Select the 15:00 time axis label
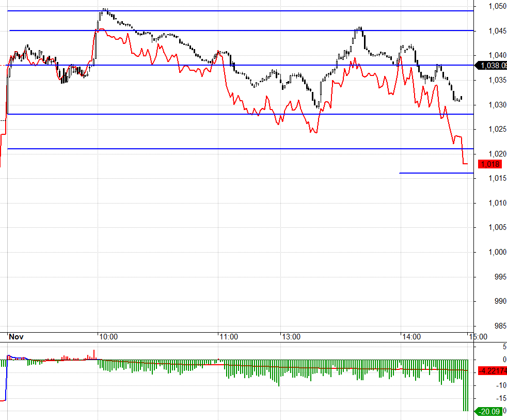507x420 pixels. pyautogui.click(x=478, y=337)
